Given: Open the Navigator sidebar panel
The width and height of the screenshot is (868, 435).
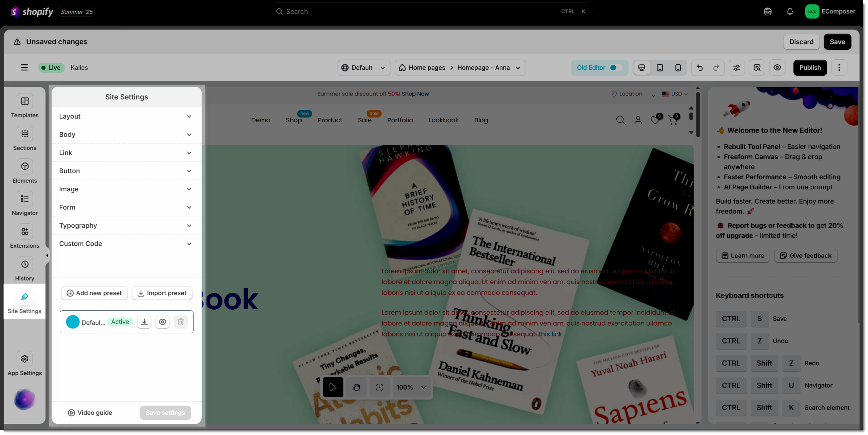Looking at the screenshot, I should [x=25, y=204].
